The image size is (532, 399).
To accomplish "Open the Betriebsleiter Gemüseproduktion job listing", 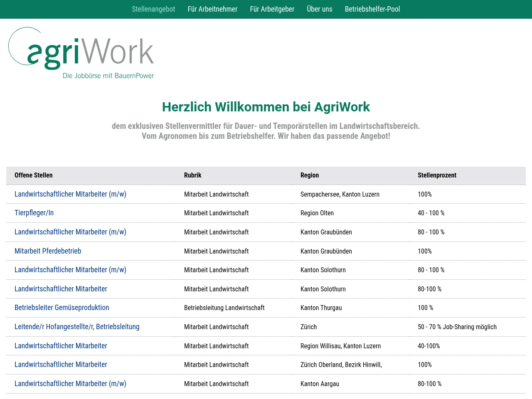I will [62, 308].
